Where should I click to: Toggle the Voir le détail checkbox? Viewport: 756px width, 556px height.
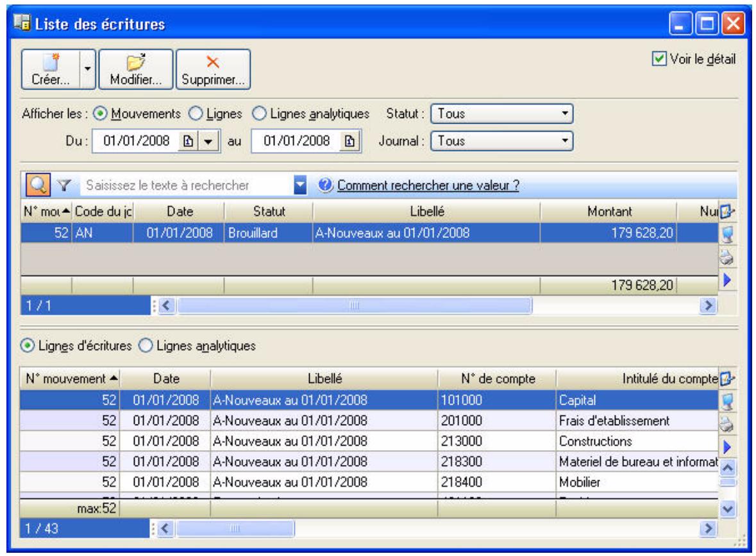pos(659,59)
